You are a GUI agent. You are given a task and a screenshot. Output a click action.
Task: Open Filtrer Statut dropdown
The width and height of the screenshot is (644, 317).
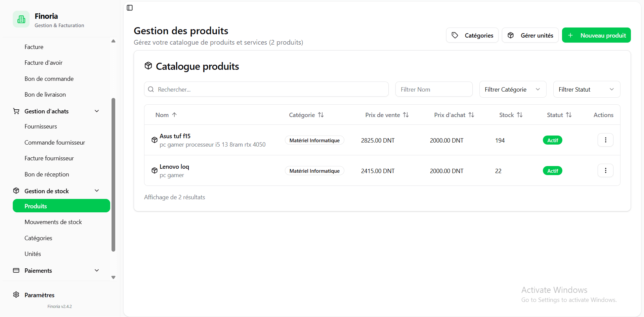pyautogui.click(x=587, y=89)
